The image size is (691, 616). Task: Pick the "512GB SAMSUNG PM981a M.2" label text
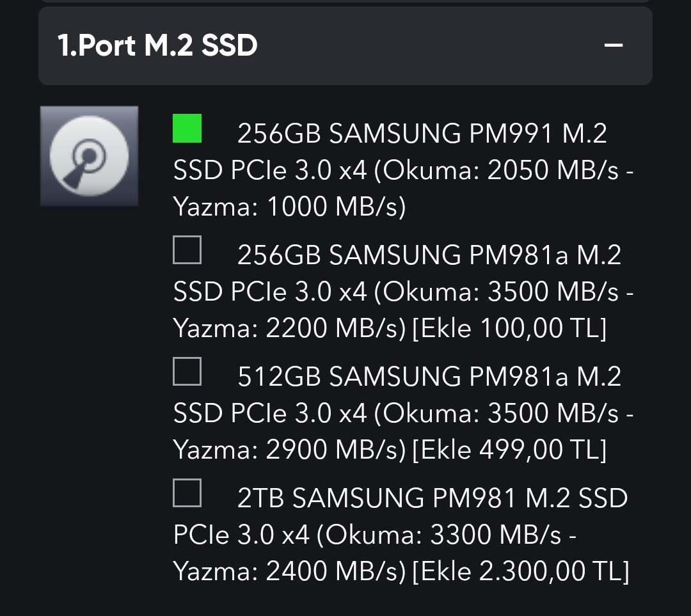pyautogui.click(x=429, y=377)
